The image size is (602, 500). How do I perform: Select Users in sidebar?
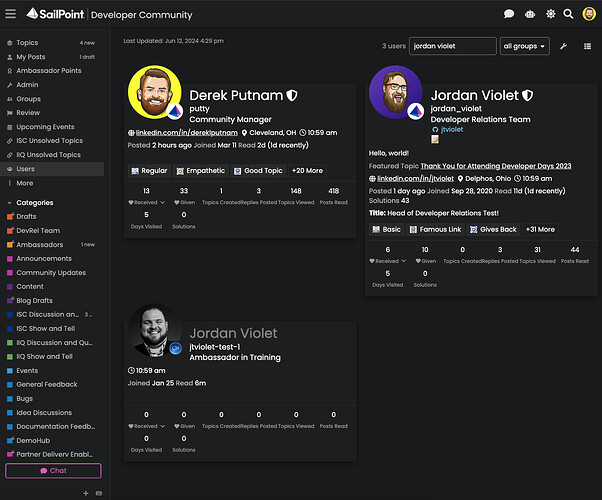point(52,169)
